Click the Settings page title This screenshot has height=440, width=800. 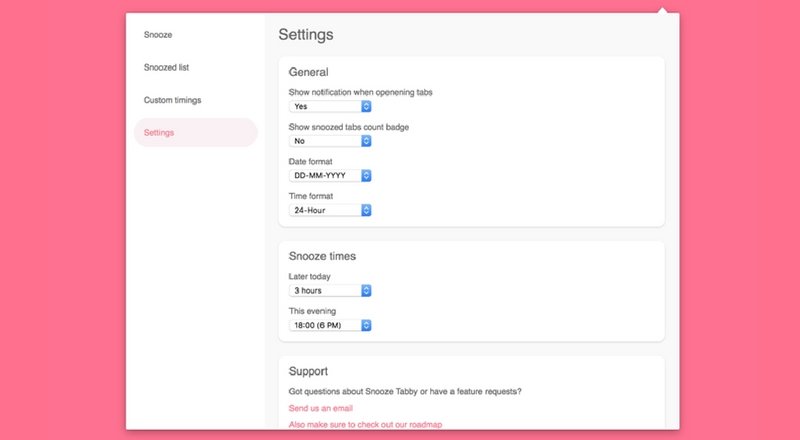point(306,34)
